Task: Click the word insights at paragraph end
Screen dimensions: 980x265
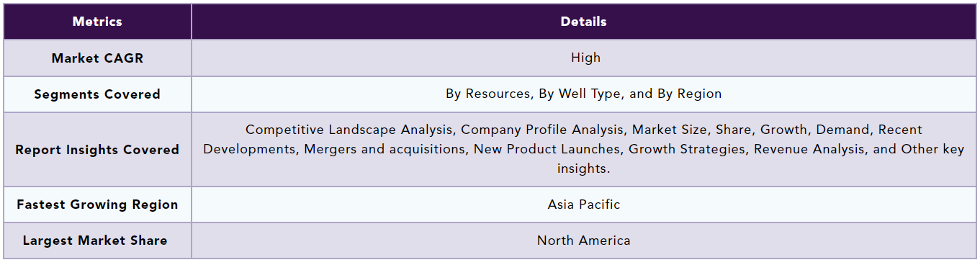Action: click(583, 169)
